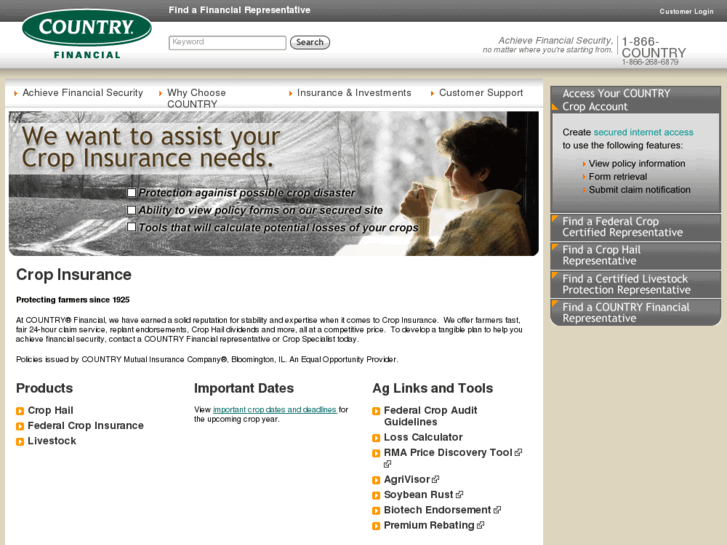Click orange bullet icon beside Soybean Rust
The image size is (727, 545).
pos(376,495)
